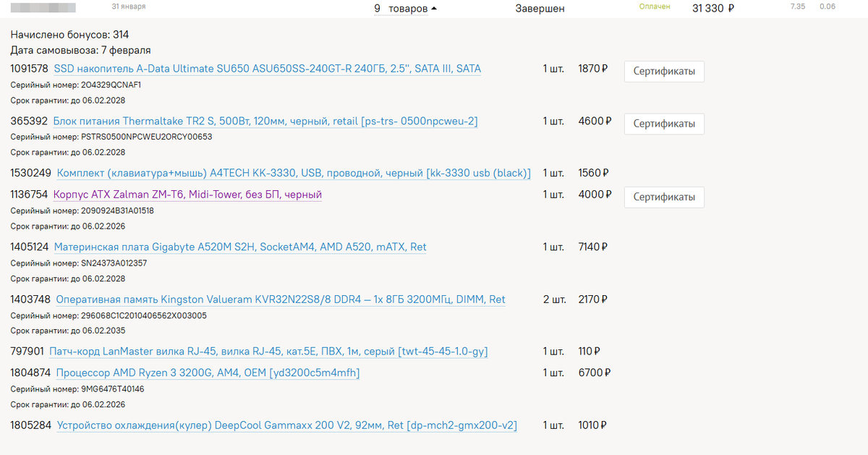Open Комплект A4TECH KK-3330 product link

point(294,173)
